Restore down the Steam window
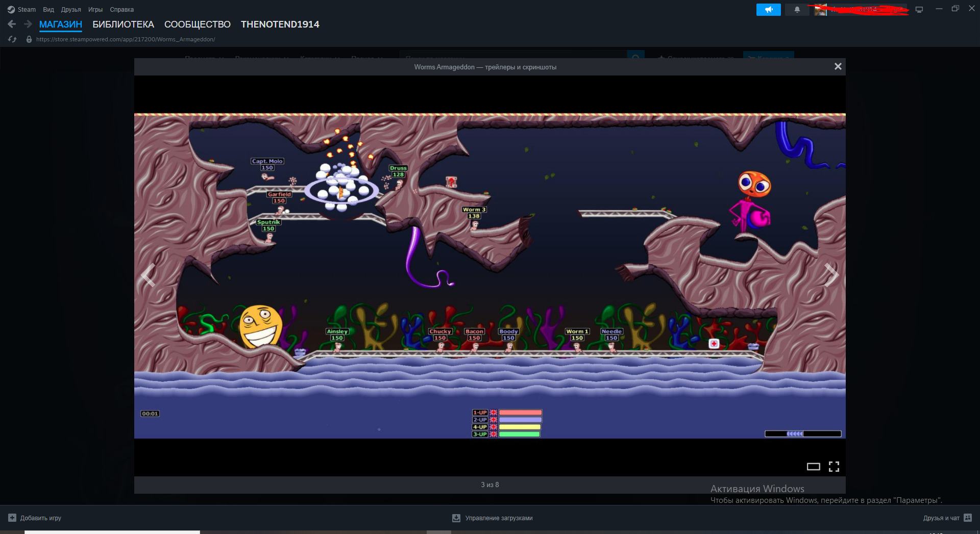Viewport: 980px width, 534px height. point(955,9)
